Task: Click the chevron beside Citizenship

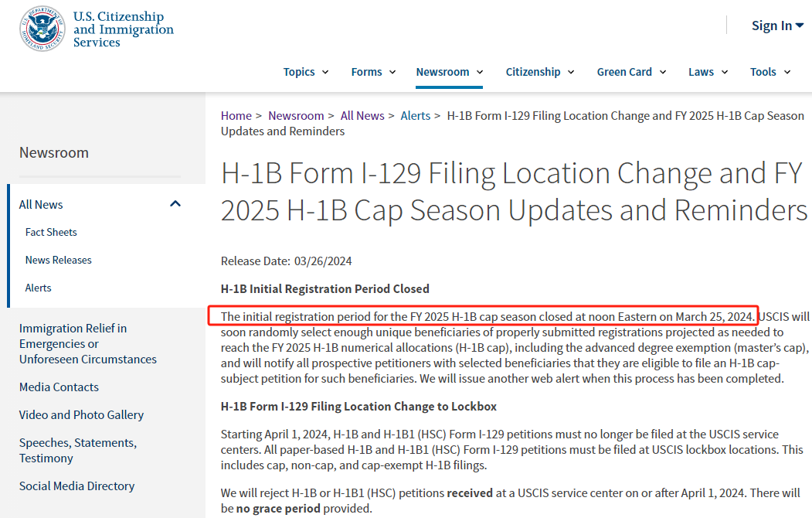Action: coord(571,72)
